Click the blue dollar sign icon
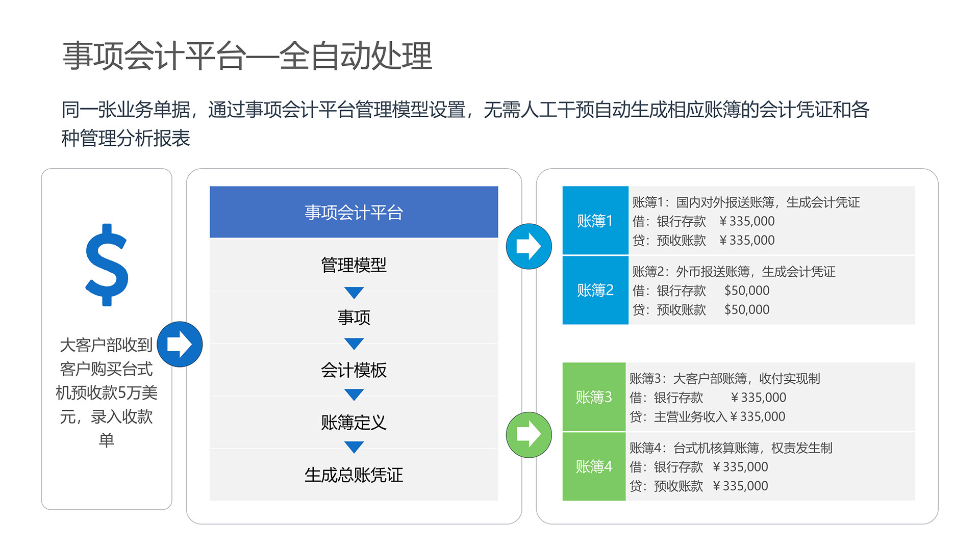This screenshot has height=551, width=980. pos(107,265)
